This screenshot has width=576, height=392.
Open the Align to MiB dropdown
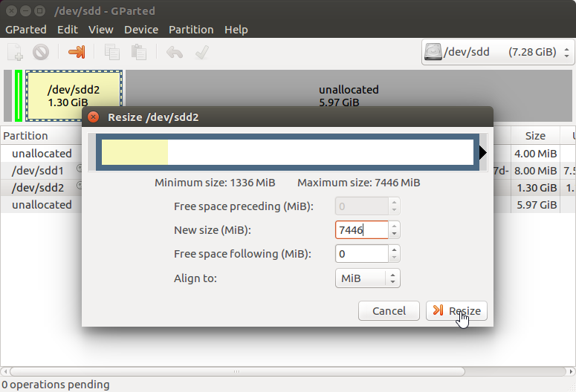point(367,278)
